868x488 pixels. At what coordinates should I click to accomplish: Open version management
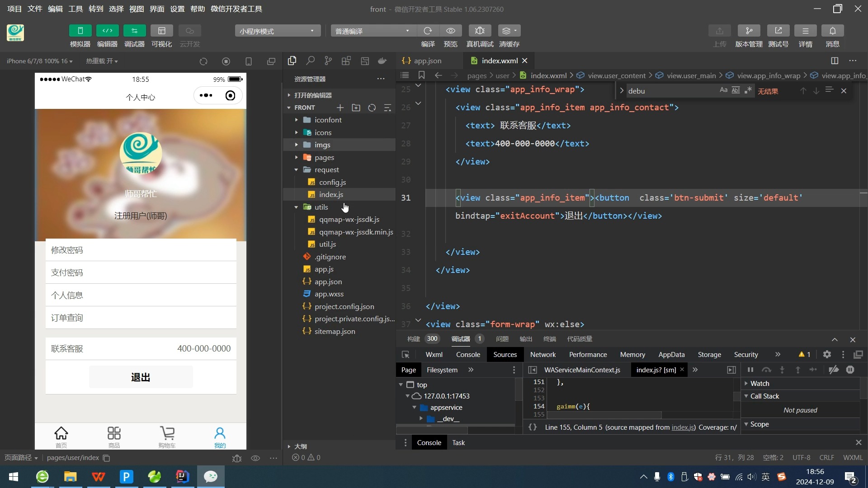pos(749,31)
